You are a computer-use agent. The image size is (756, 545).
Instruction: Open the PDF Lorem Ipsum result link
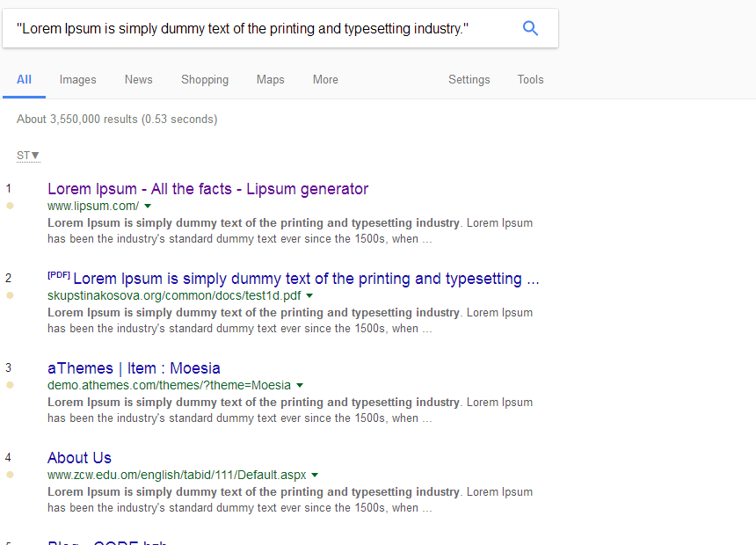pos(306,279)
